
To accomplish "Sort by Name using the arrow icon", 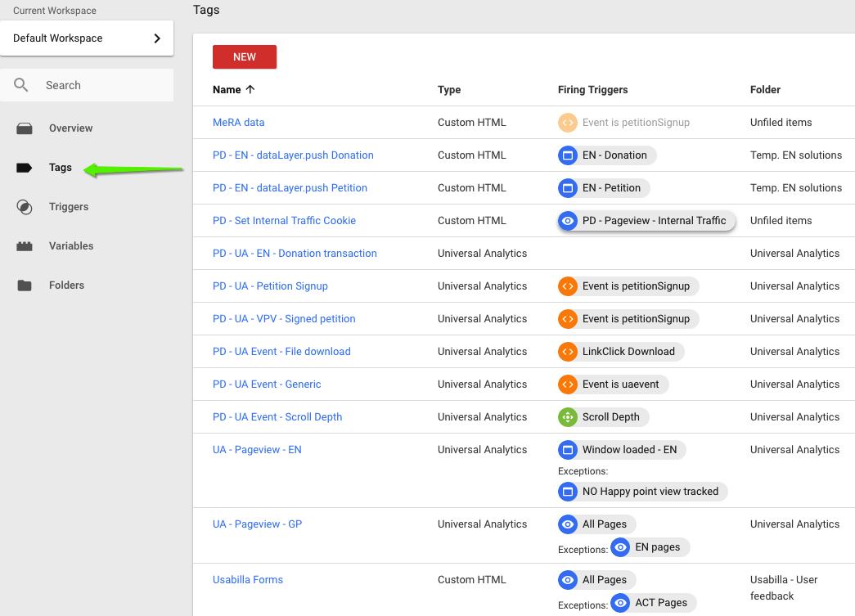I will 250,89.
